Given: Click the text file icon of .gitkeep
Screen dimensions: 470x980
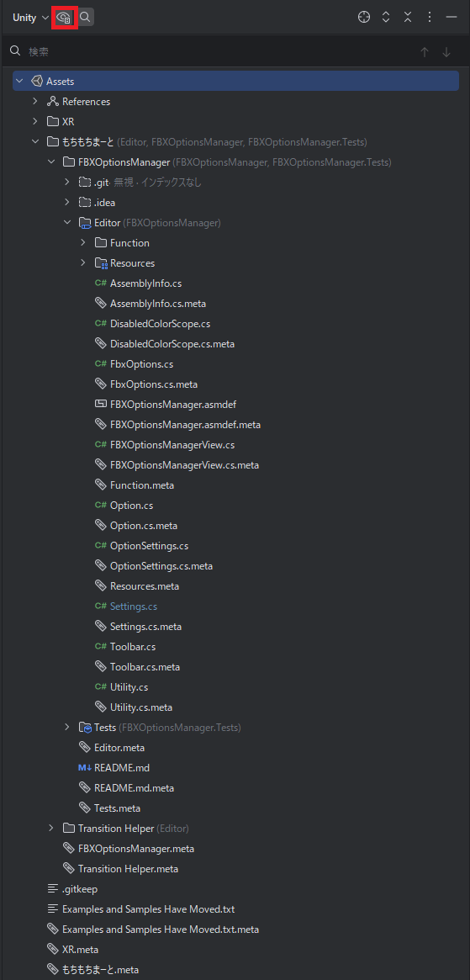Looking at the screenshot, I should pos(53,889).
